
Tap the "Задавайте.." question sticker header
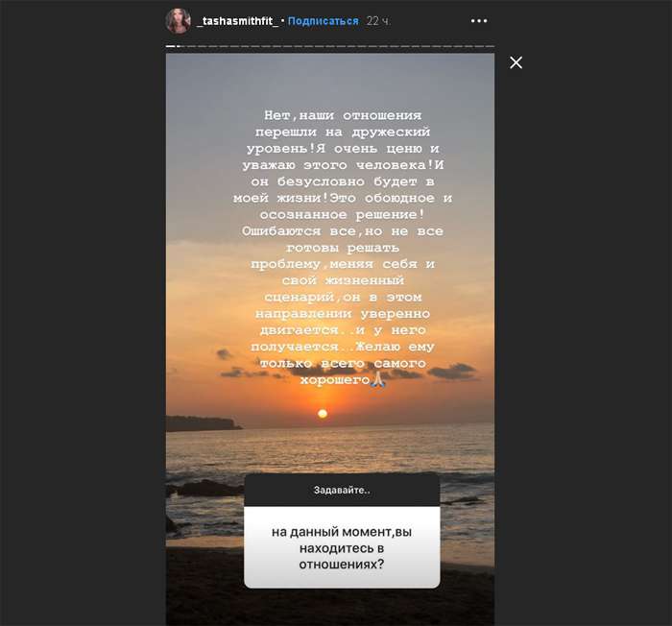[x=342, y=490]
